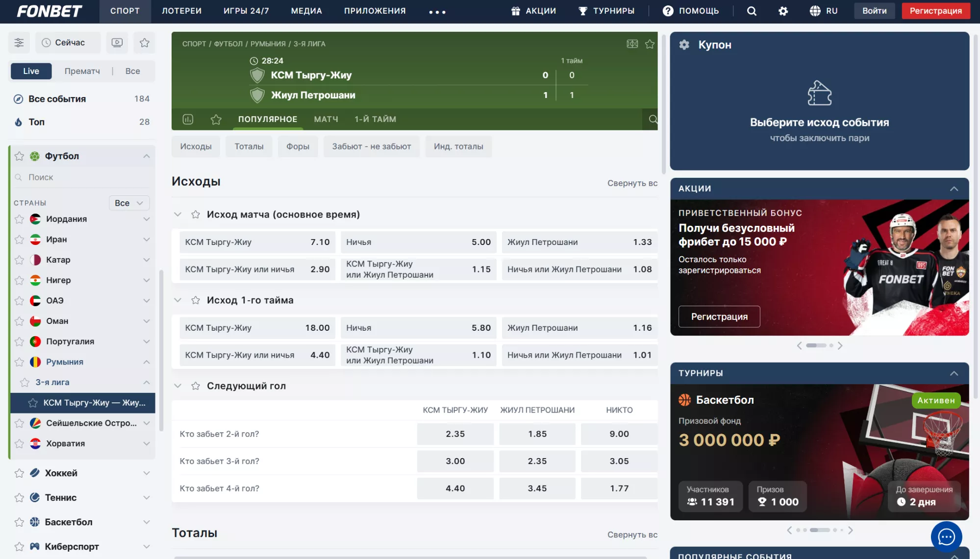Add Иордания to favorites with star
This screenshot has height=559, width=980.
tap(19, 219)
